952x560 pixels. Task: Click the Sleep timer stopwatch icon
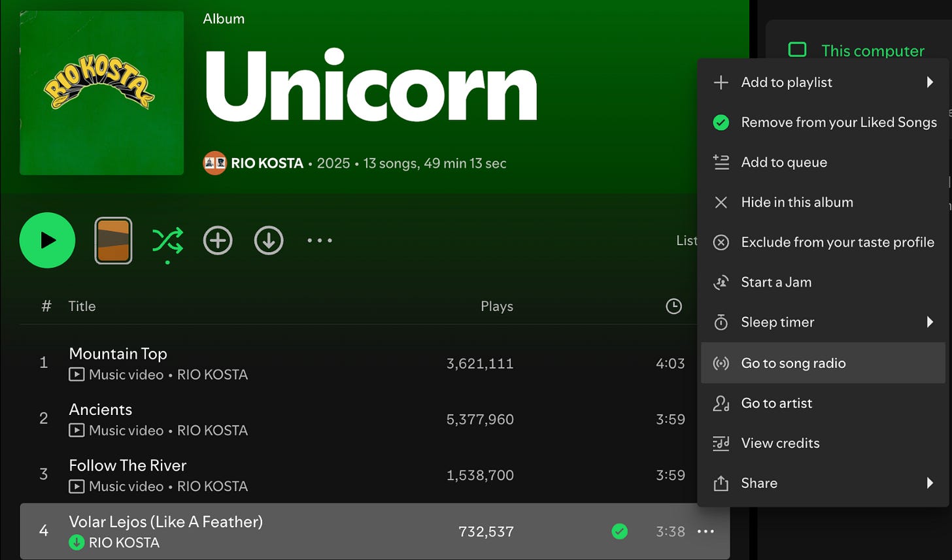coord(721,322)
